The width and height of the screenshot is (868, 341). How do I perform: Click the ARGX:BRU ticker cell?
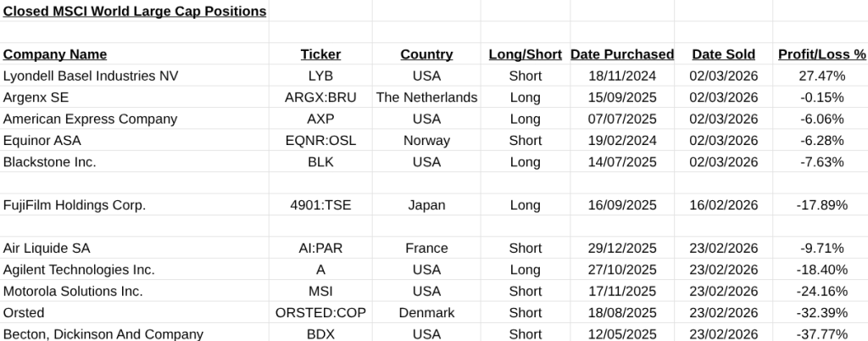tap(320, 98)
